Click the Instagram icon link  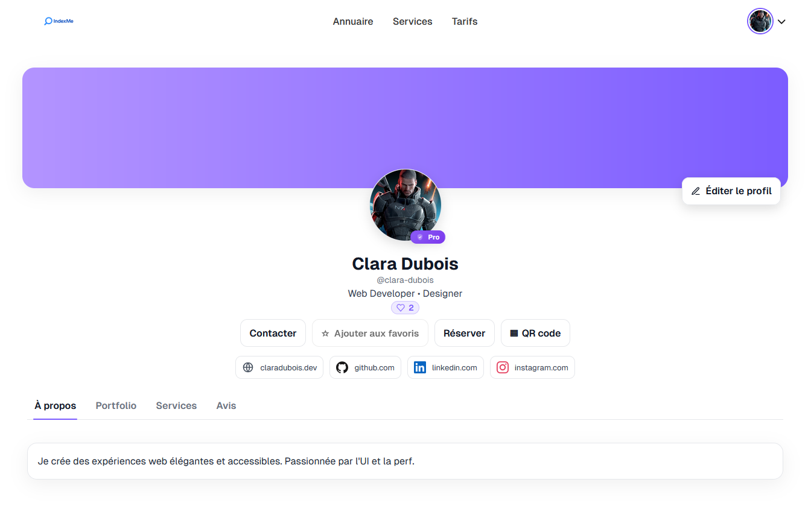503,367
